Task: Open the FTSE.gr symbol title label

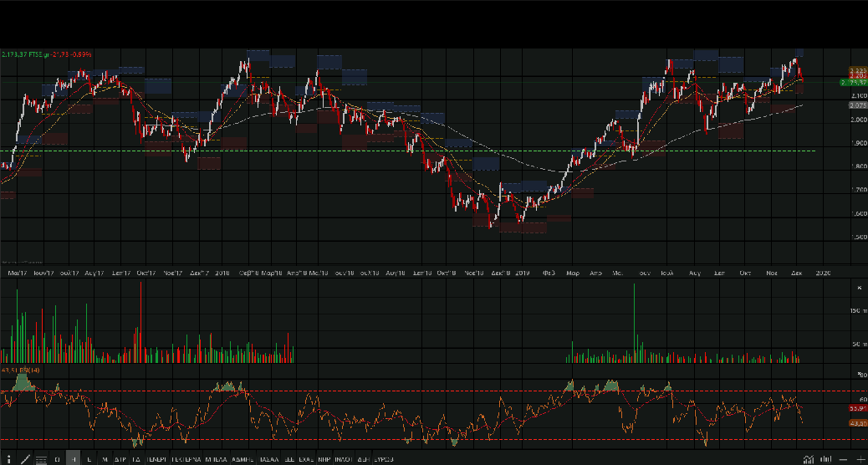Action: click(39, 54)
